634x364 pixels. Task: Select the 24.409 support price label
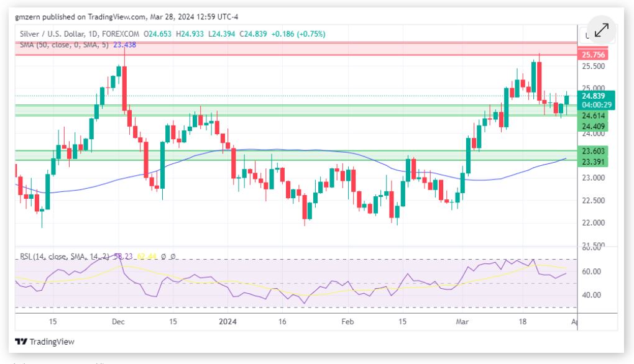pyautogui.click(x=593, y=127)
